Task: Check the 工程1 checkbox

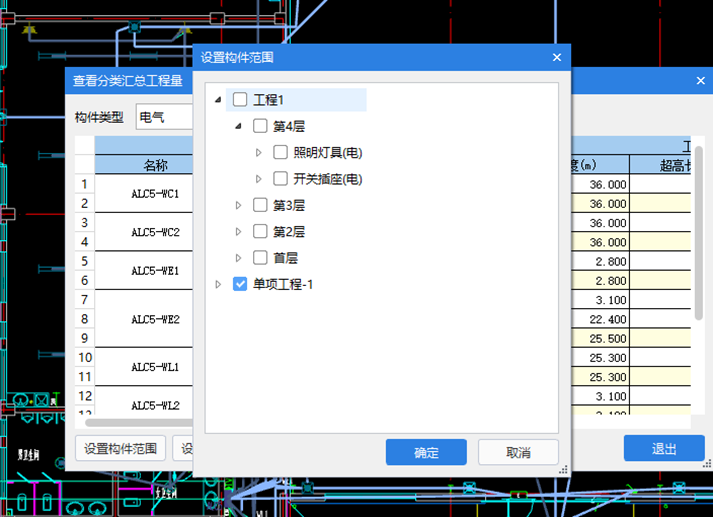Action: (240, 100)
